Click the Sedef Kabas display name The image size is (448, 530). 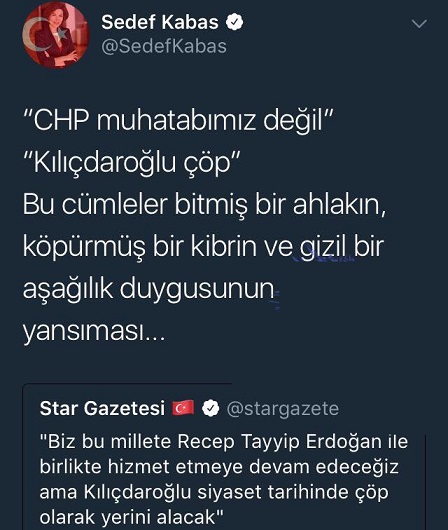pyautogui.click(x=160, y=23)
